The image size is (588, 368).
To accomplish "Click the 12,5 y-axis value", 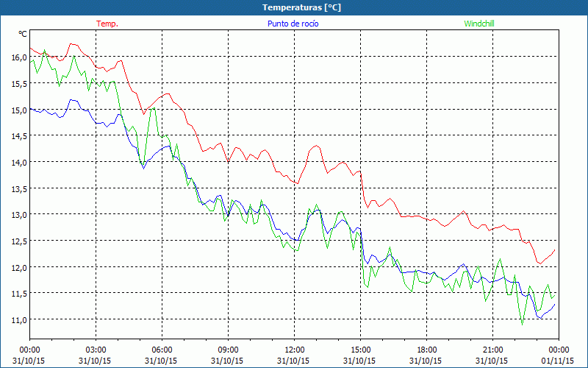I will [x=19, y=241].
